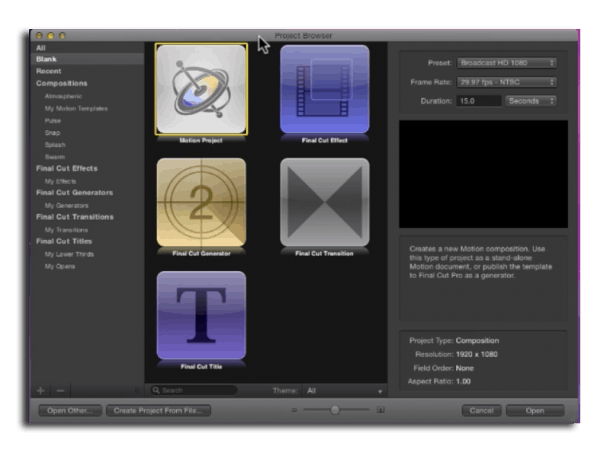Click the Search field
This screenshot has width=610, height=453.
pos(194,390)
